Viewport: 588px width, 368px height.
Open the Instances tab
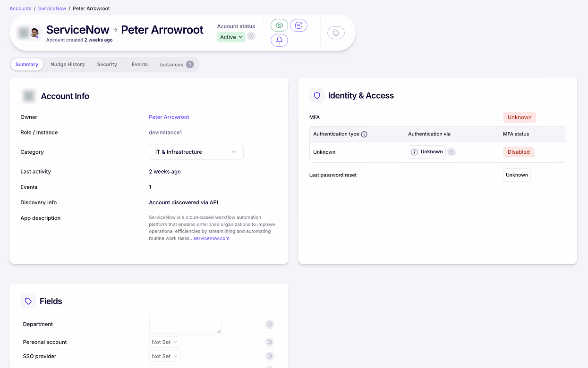pyautogui.click(x=177, y=65)
